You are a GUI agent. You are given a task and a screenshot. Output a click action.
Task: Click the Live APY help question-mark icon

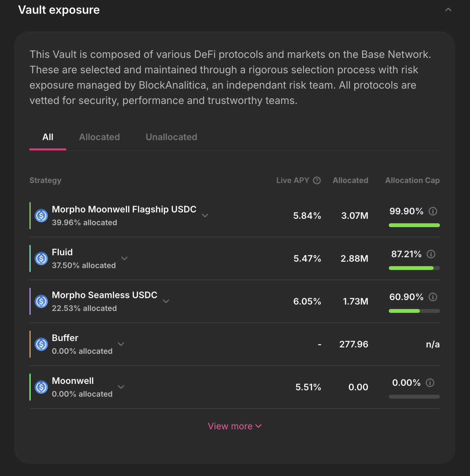317,180
